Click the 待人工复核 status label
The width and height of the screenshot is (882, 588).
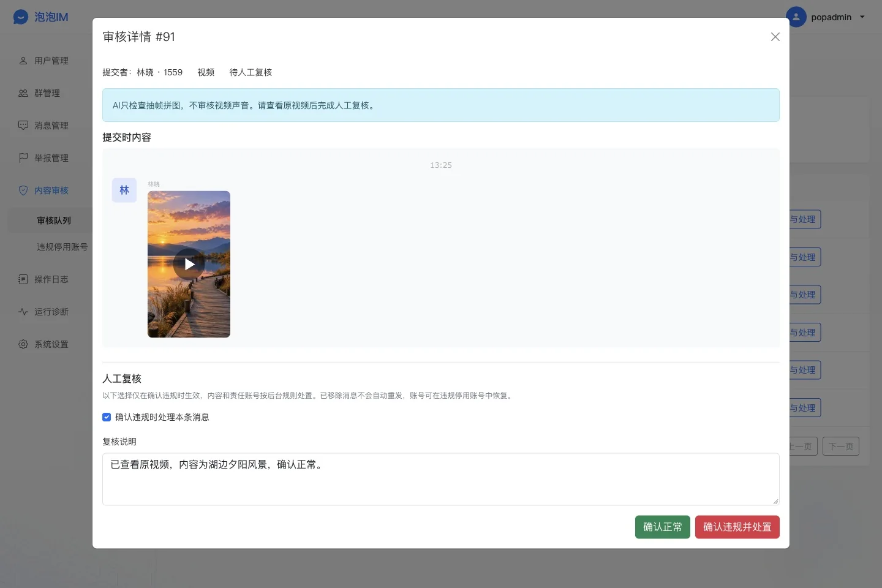pyautogui.click(x=251, y=72)
